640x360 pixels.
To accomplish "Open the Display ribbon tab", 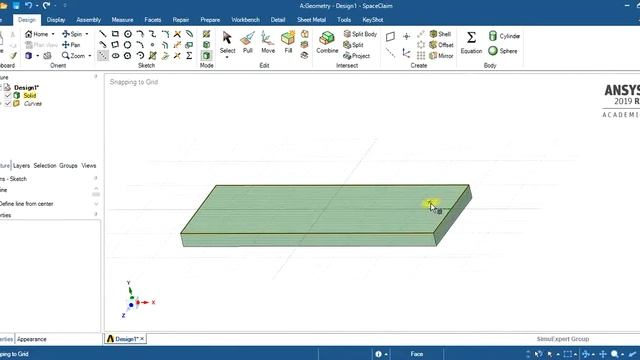I will (56, 20).
